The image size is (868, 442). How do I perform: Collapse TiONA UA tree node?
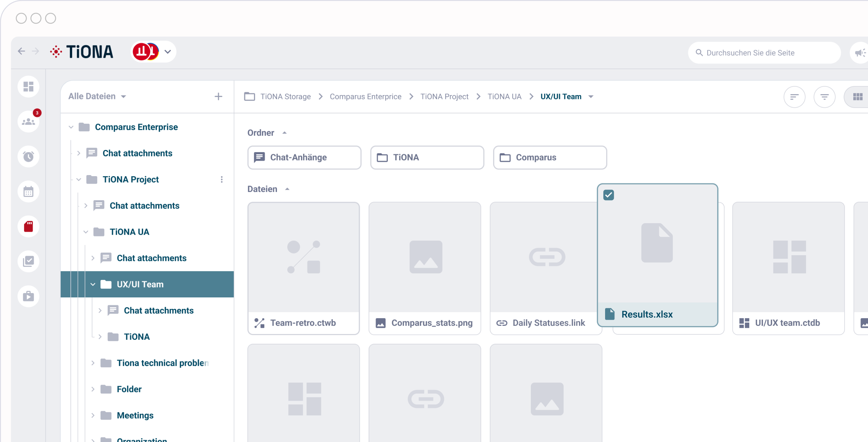[x=86, y=232]
